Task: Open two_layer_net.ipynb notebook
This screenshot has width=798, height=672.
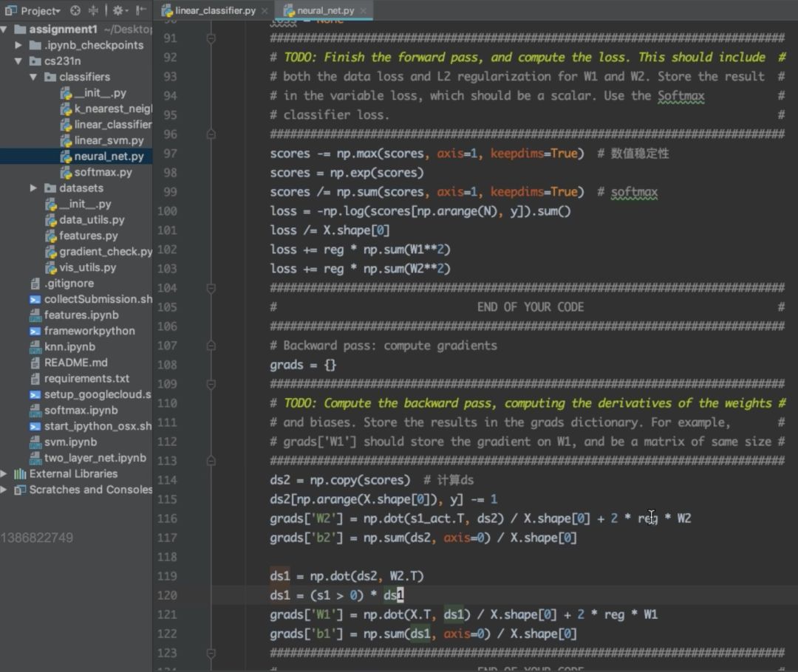Action: click(95, 458)
